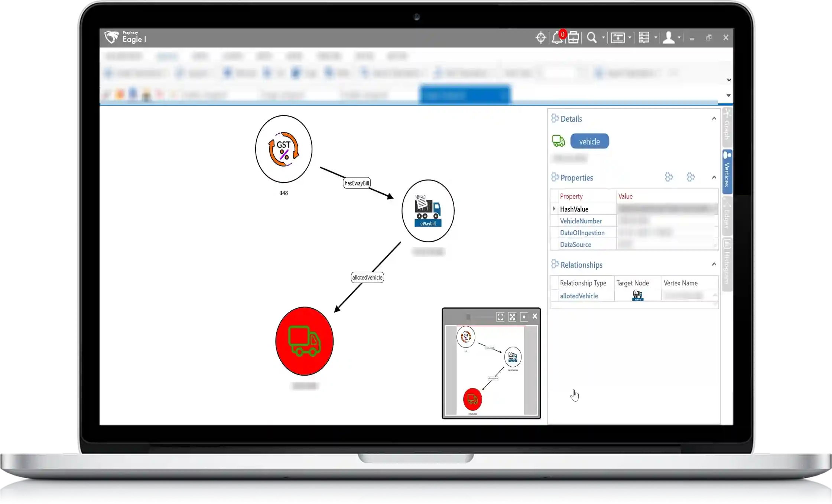This screenshot has height=504, width=832.
Task: Click the fullscreen icon on the minimap
Action: pyautogui.click(x=500, y=317)
